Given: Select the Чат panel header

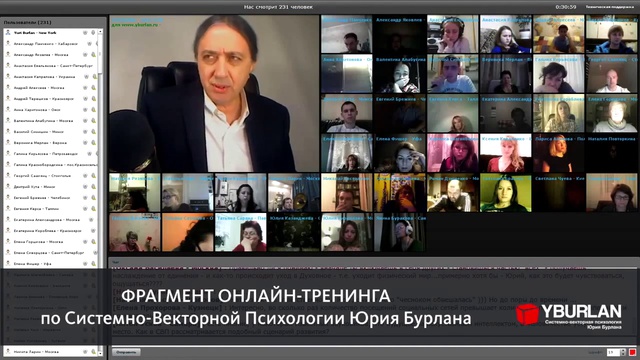Looking at the screenshot, I should (116, 262).
